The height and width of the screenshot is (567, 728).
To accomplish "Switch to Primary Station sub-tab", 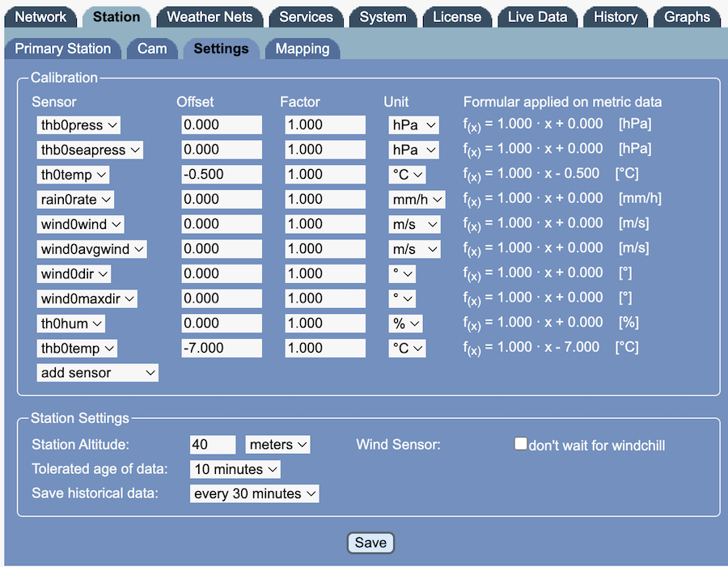I will point(62,49).
